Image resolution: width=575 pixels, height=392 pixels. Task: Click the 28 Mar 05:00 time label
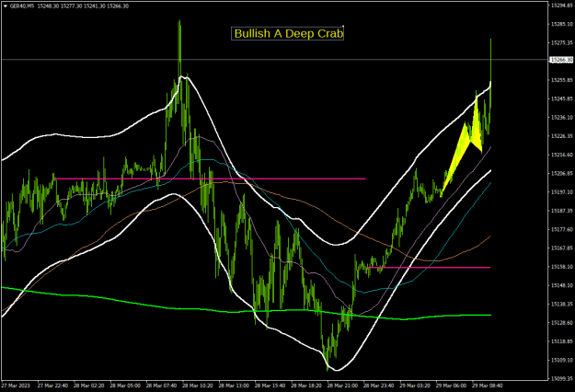(125, 386)
